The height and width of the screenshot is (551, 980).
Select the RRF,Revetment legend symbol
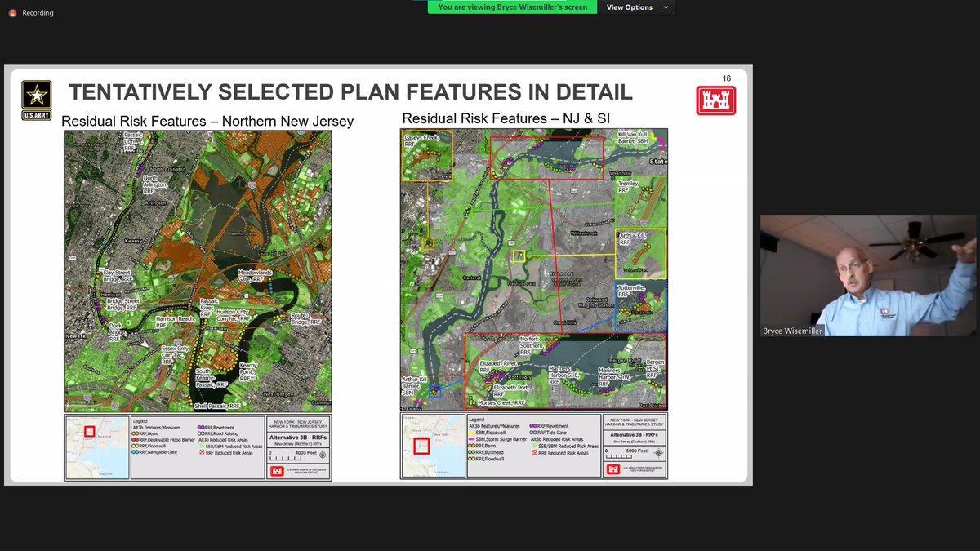pyautogui.click(x=201, y=426)
